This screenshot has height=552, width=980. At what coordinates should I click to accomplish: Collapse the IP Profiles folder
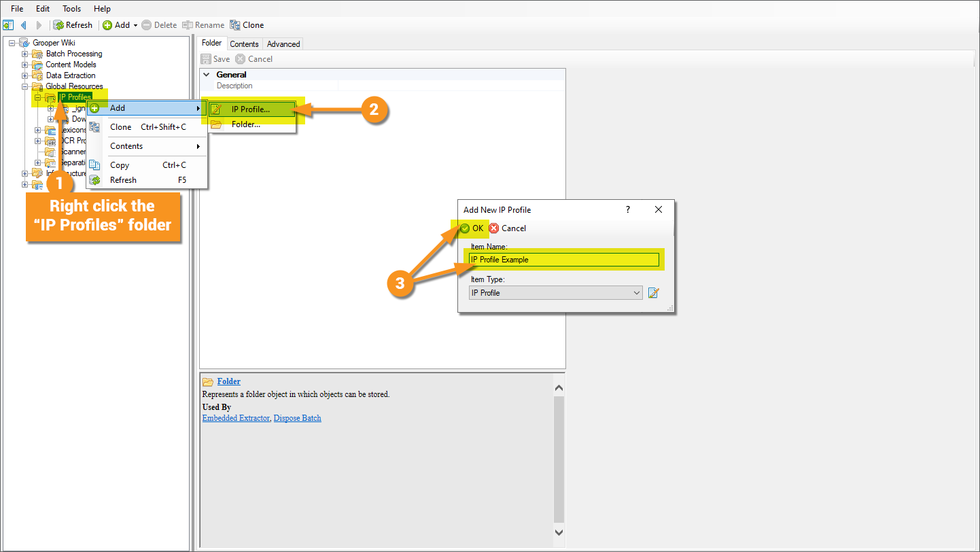click(38, 97)
